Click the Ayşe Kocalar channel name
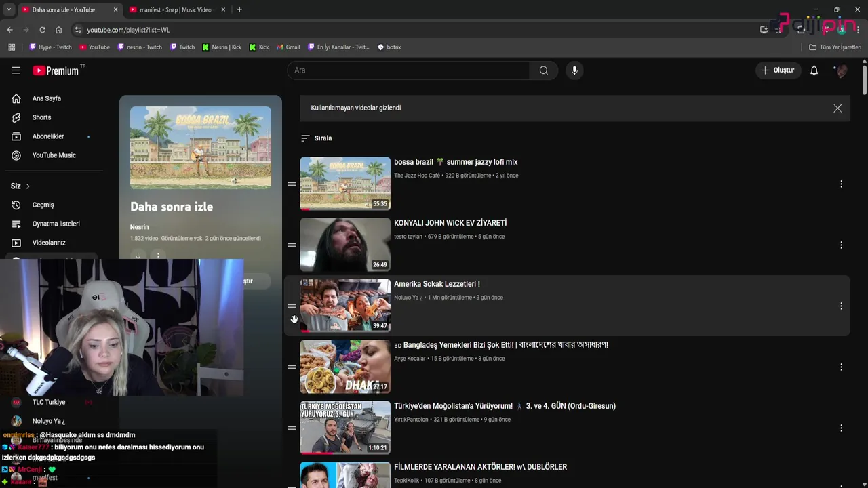The width and height of the screenshot is (868, 488). (x=410, y=359)
